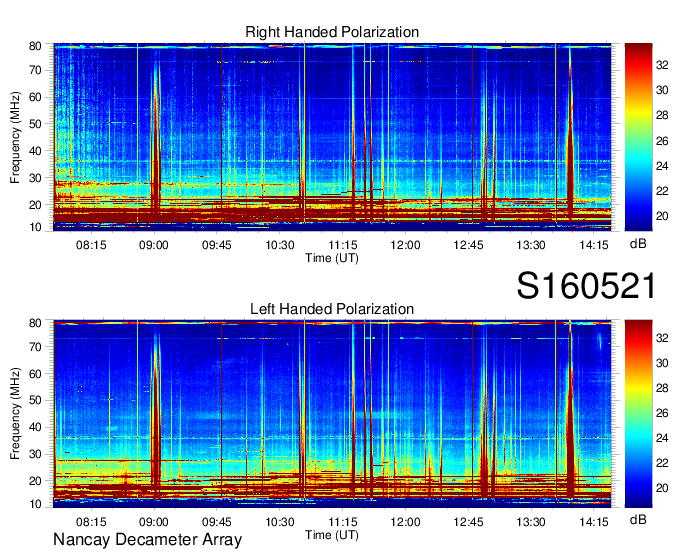Screen dimensions: 680x552
Task: Click the 50 MHz tick on the right-handed plot
Action: pyautogui.click(x=35, y=124)
